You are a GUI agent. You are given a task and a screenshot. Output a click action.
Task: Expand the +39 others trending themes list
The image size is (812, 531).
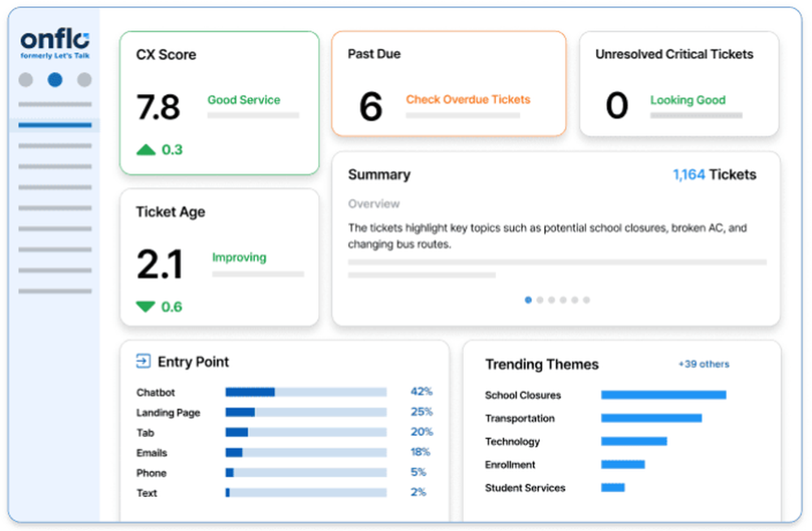(x=703, y=364)
